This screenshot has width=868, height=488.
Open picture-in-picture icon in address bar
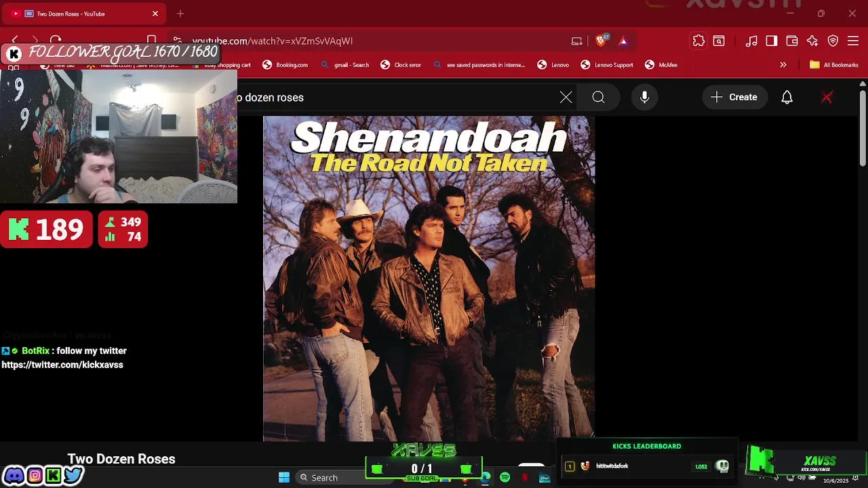coord(577,41)
